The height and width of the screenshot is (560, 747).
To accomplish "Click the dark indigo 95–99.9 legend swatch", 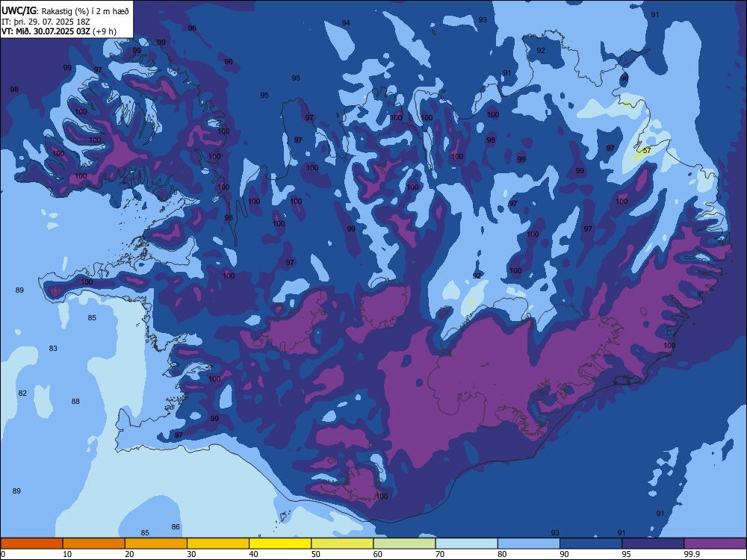I will [653, 544].
